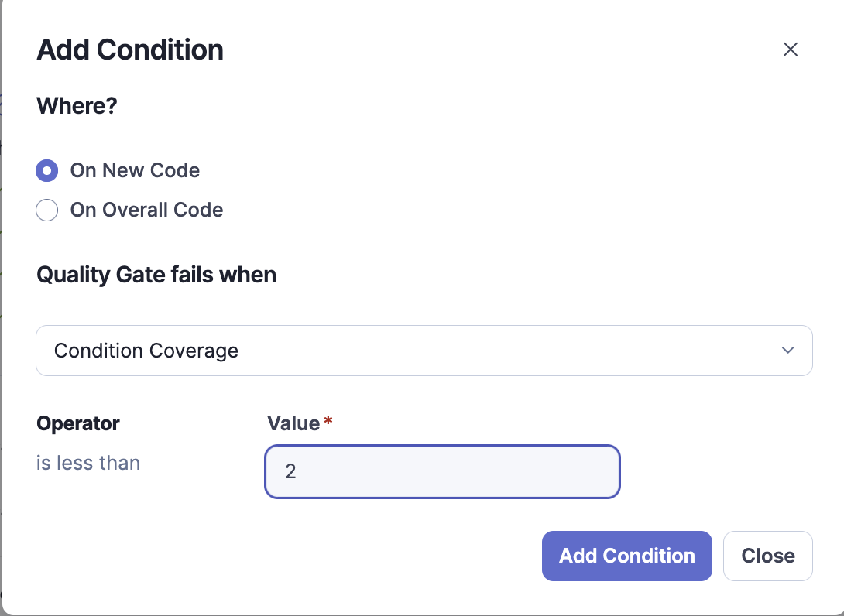Click the red required asterisk next to Value
This screenshot has width=844, height=616.
click(328, 422)
